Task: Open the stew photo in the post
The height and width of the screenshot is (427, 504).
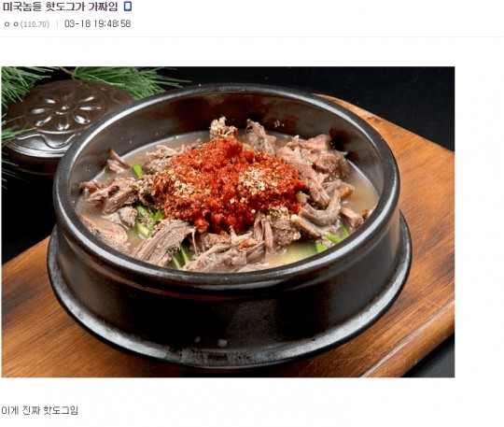Action: [x=228, y=221]
